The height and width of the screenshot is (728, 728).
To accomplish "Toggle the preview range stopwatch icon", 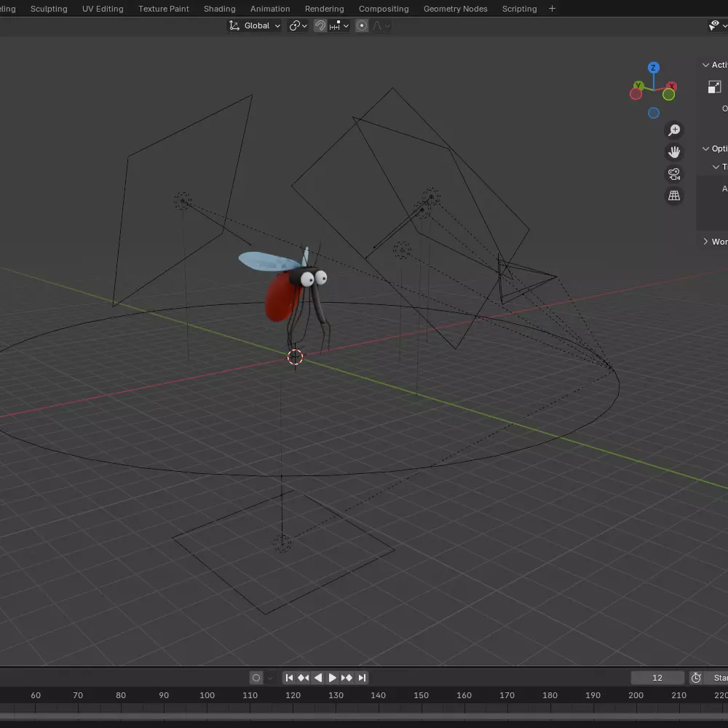I will click(x=695, y=678).
